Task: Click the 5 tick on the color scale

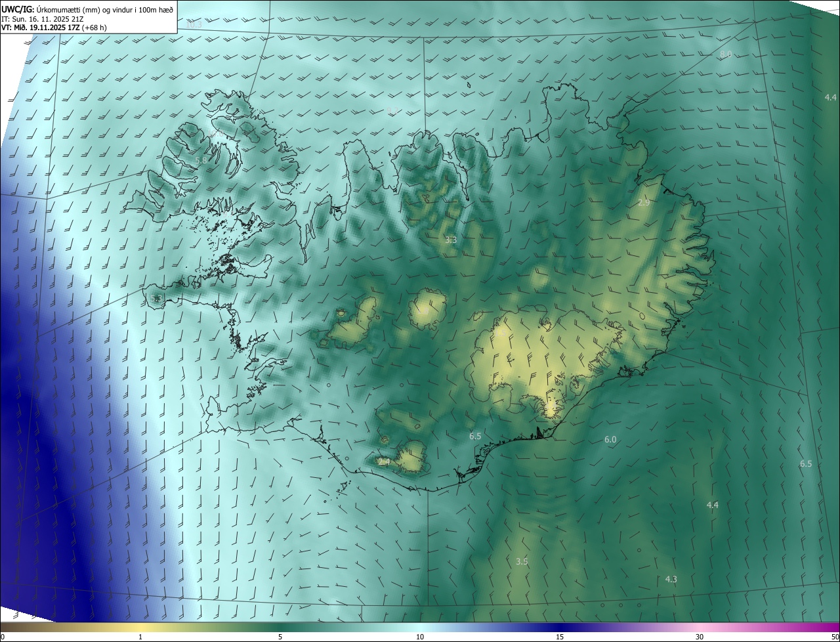Action: click(x=280, y=637)
